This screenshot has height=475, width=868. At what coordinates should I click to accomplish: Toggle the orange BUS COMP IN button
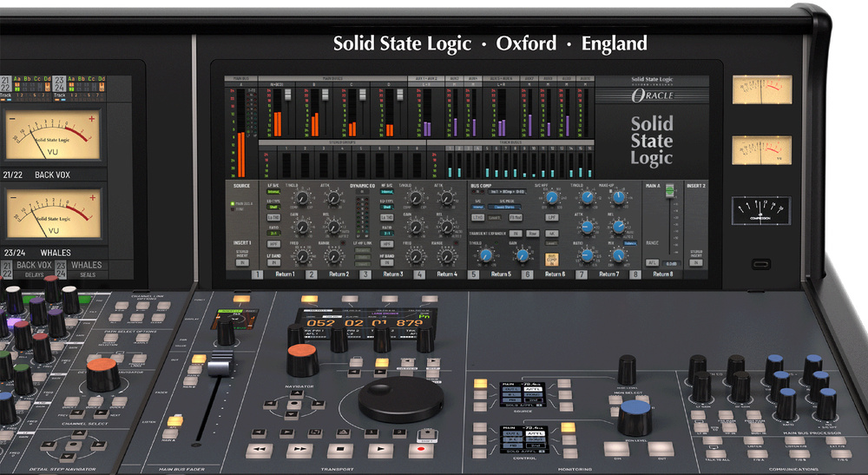tap(552, 259)
